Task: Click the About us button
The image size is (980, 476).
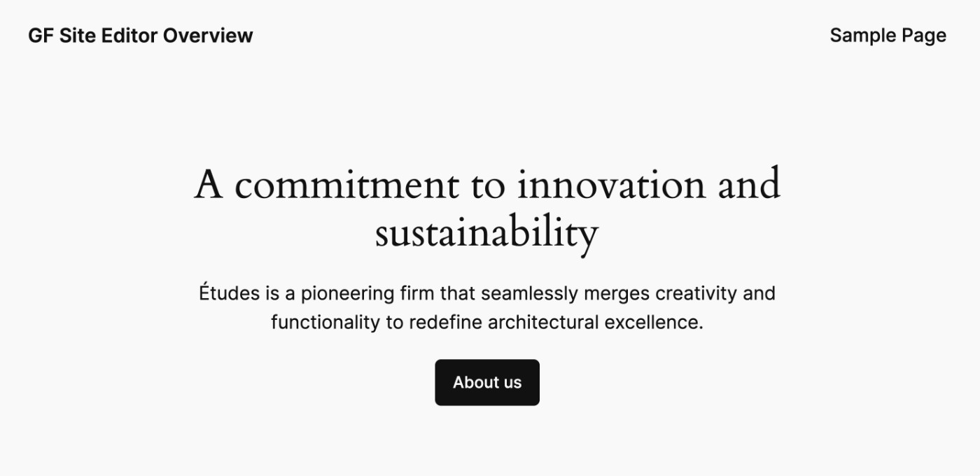Action: click(487, 382)
